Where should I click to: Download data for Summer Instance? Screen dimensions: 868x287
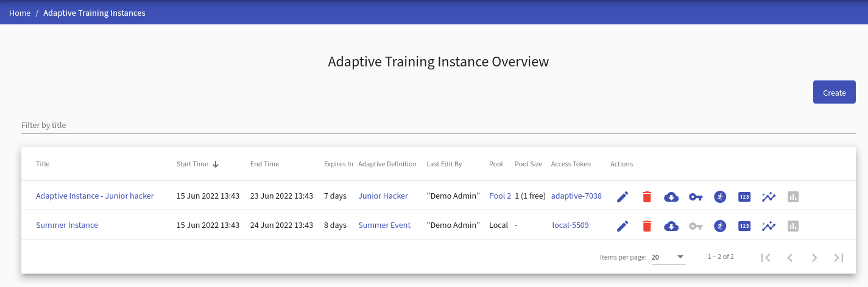tap(671, 225)
